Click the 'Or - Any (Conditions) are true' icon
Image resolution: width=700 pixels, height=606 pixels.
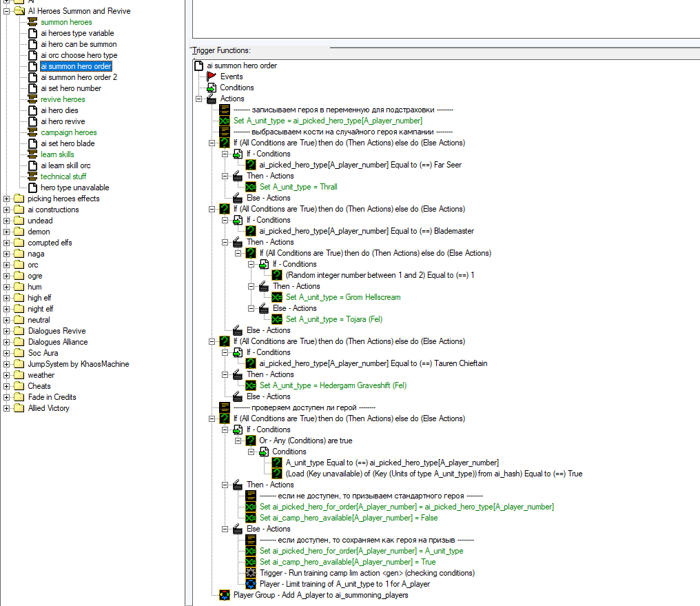point(251,441)
